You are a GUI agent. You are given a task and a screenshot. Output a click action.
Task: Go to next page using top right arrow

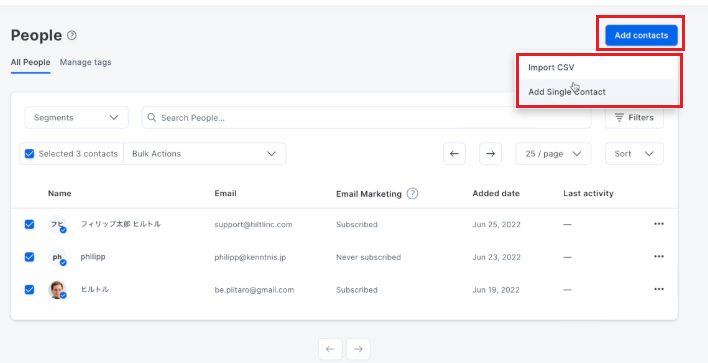[490, 154]
